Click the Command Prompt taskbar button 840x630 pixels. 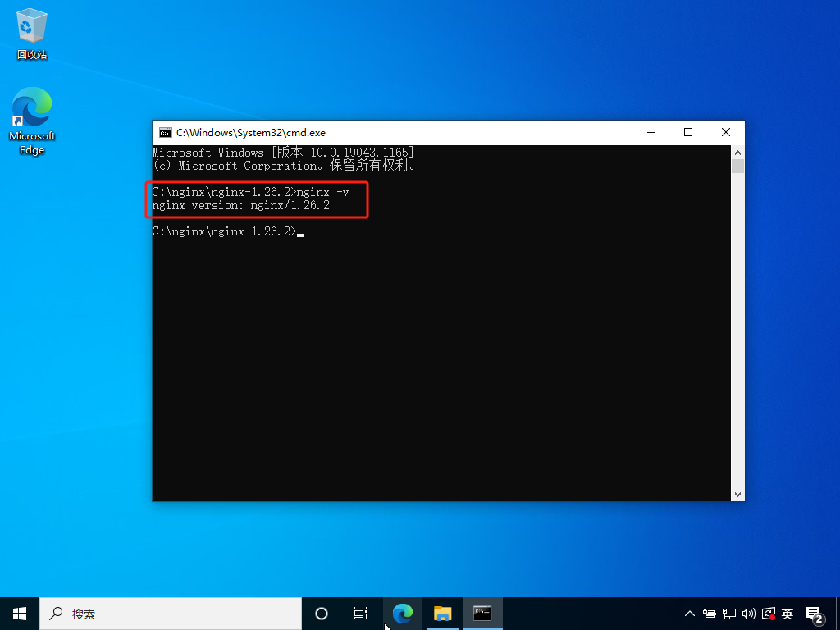point(482,614)
